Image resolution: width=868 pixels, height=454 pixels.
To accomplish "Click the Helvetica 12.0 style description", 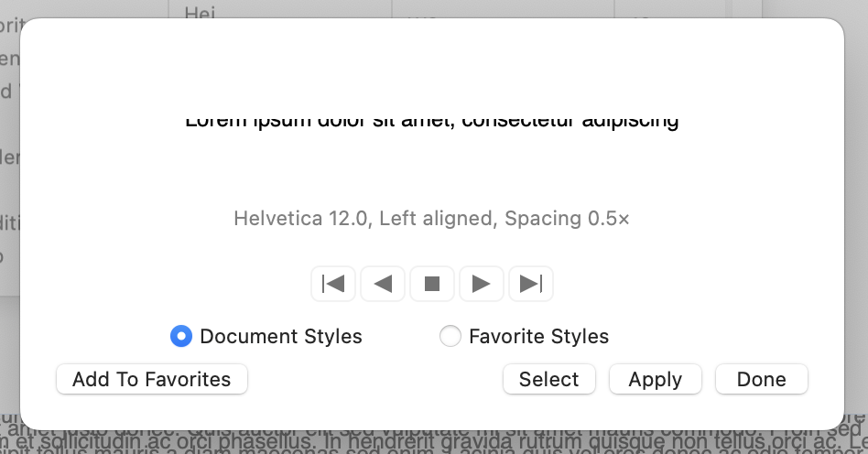I will 432,219.
